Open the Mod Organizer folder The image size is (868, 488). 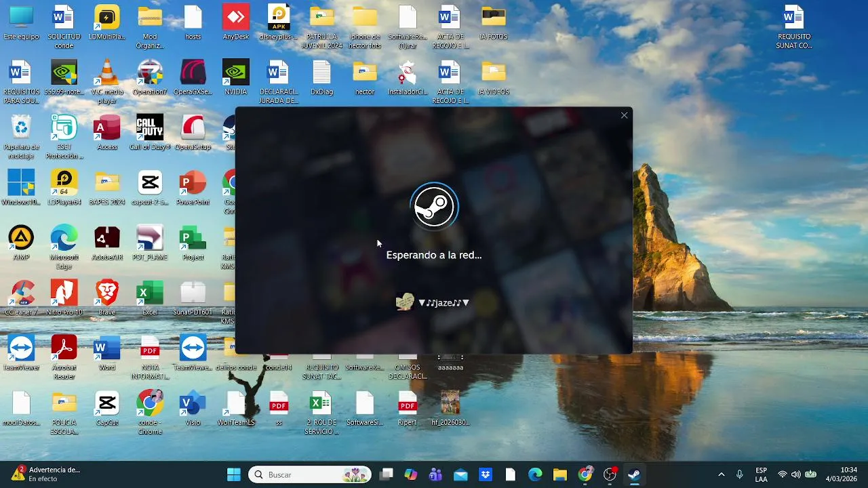click(150, 28)
